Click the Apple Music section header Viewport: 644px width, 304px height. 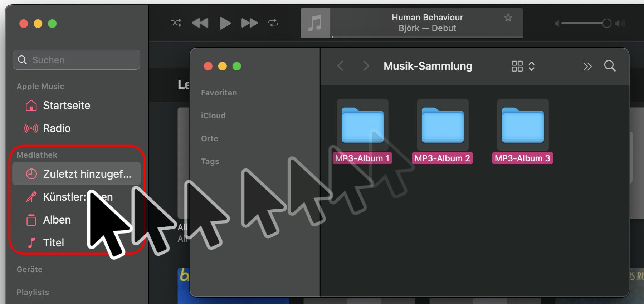(40, 86)
